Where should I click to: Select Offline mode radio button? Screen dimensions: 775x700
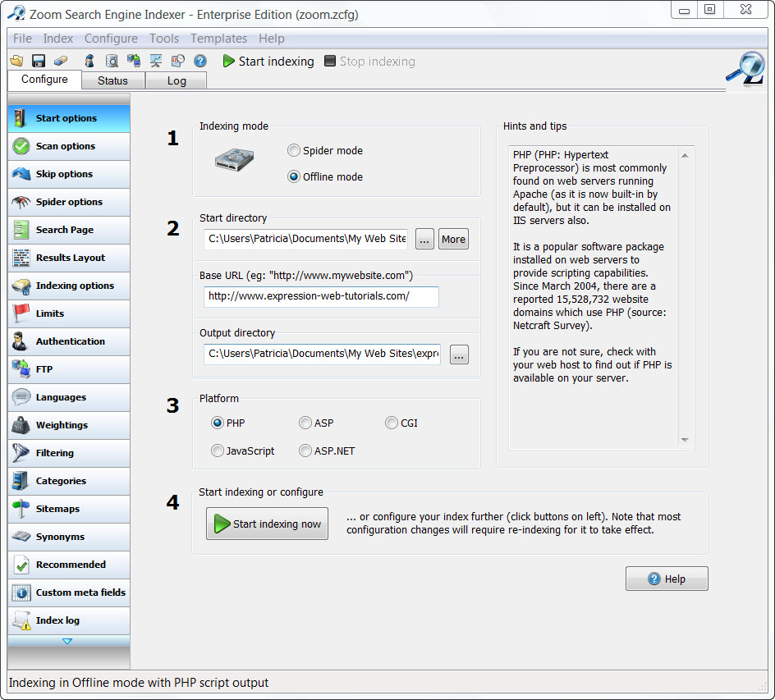(294, 177)
